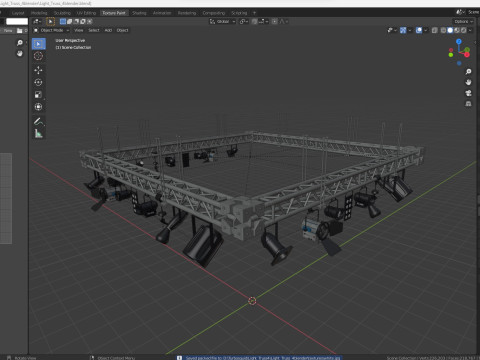Screen dimensions: 480x360
Task: Select the Measure tool
Action: pos(39,134)
